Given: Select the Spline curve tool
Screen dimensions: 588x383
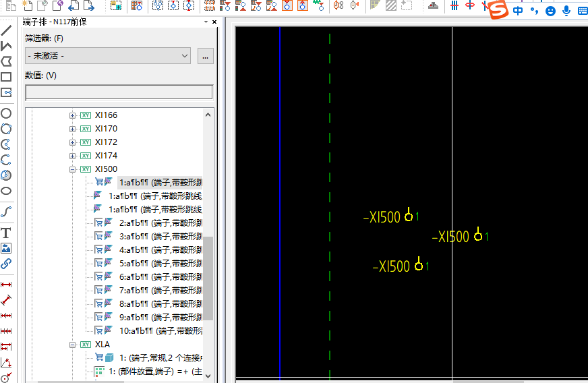Looking at the screenshot, I should tap(6, 212).
